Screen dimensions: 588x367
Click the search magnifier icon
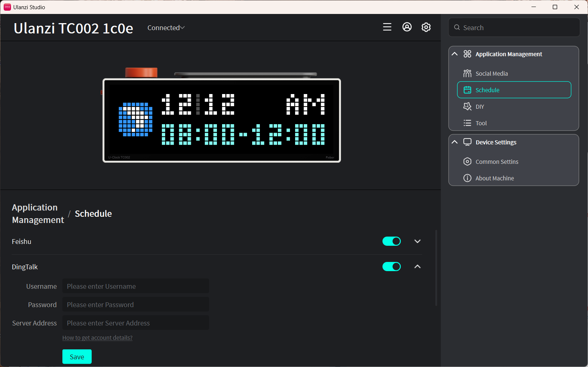pyautogui.click(x=457, y=28)
